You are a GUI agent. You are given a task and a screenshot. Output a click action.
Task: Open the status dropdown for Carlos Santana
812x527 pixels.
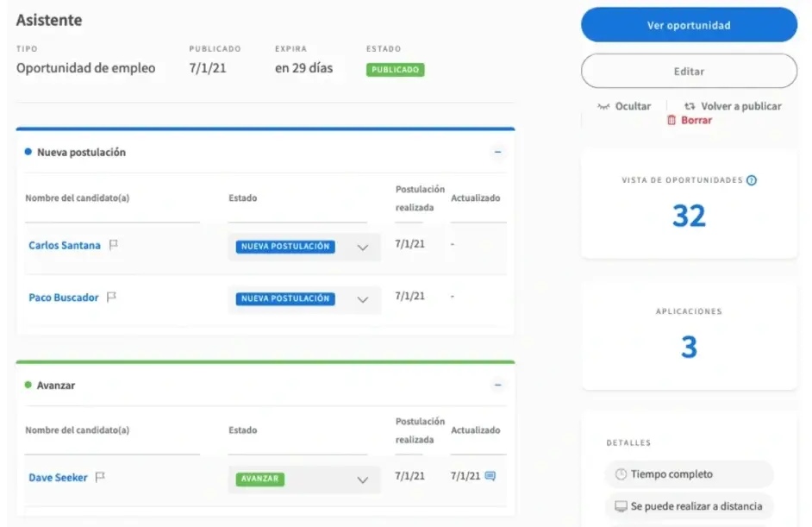pos(363,248)
